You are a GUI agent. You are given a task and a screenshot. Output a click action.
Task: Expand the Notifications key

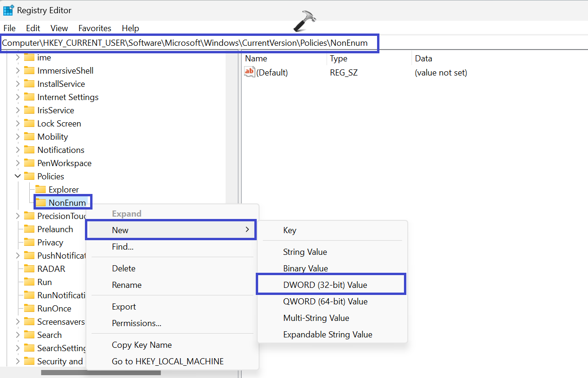pyautogui.click(x=18, y=150)
